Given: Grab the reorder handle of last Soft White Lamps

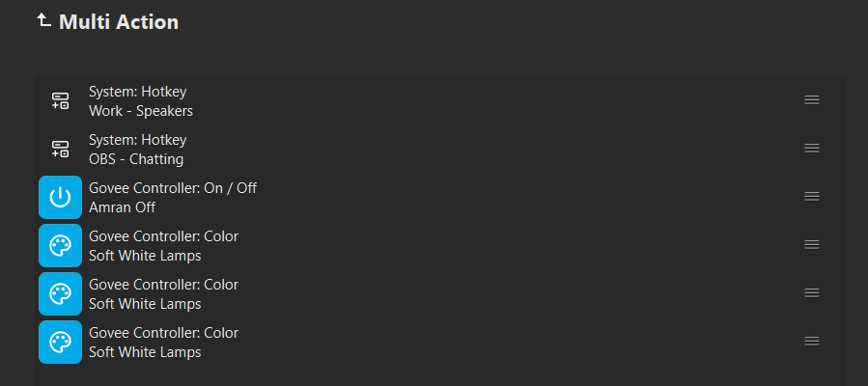Looking at the screenshot, I should 812,342.
